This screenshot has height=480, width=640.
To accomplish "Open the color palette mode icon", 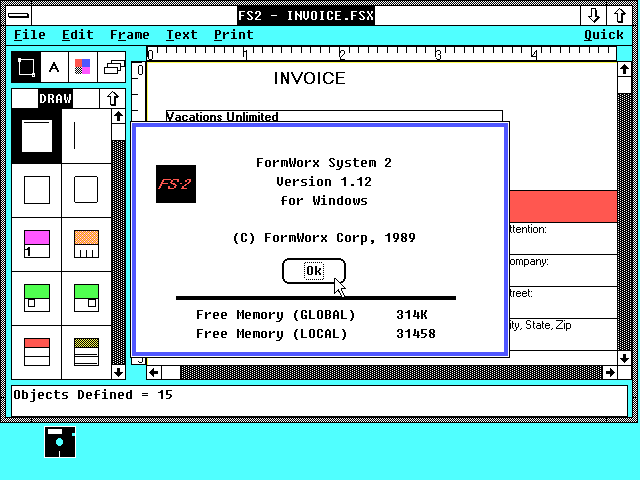I will 82,67.
